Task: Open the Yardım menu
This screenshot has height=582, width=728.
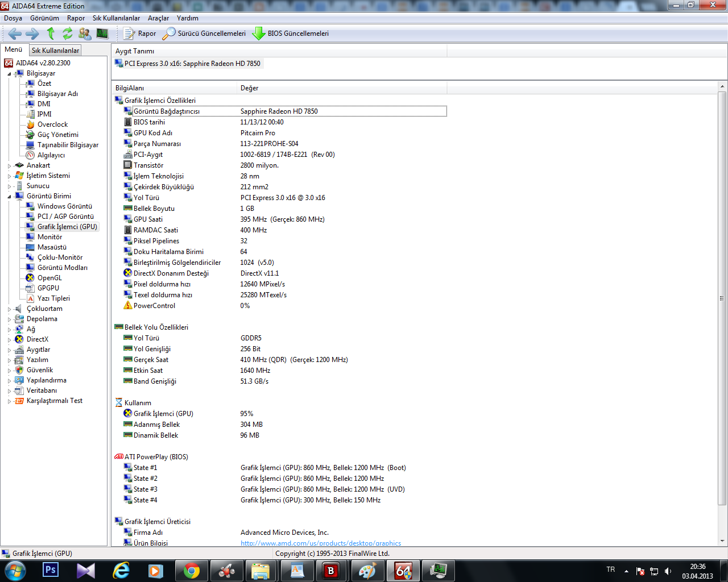Action: [x=187, y=18]
